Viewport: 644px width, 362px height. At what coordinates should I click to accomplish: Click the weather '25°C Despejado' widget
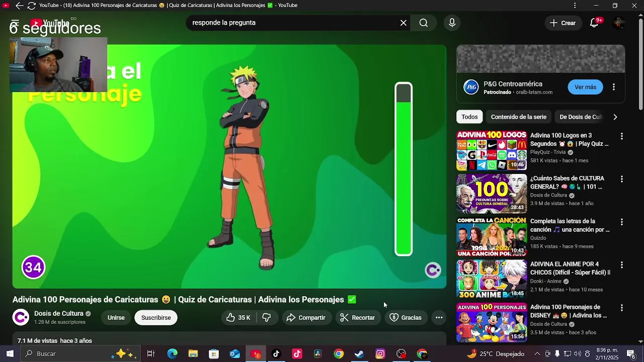click(496, 354)
